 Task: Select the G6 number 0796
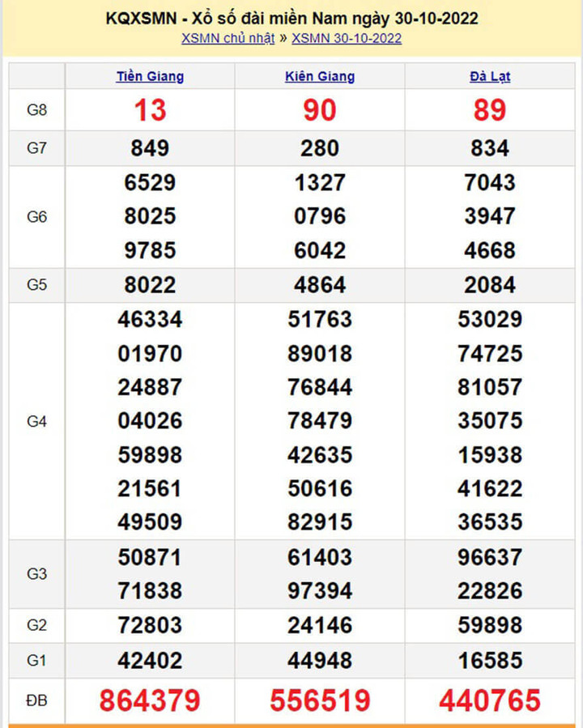(x=320, y=217)
